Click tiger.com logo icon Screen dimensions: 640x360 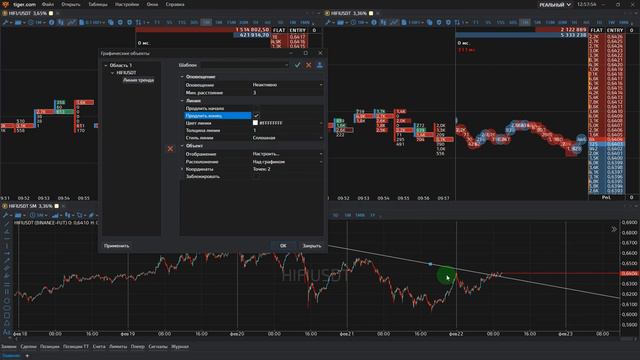point(5,4)
